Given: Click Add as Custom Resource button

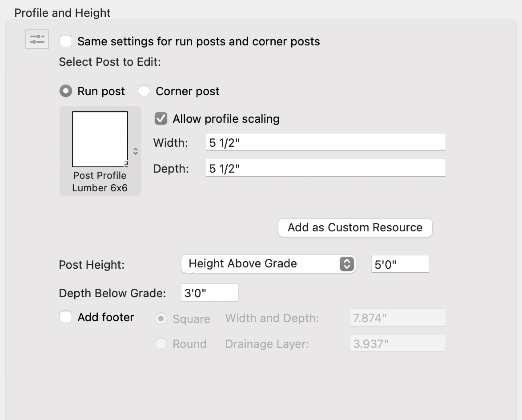Looking at the screenshot, I should pos(355,227).
